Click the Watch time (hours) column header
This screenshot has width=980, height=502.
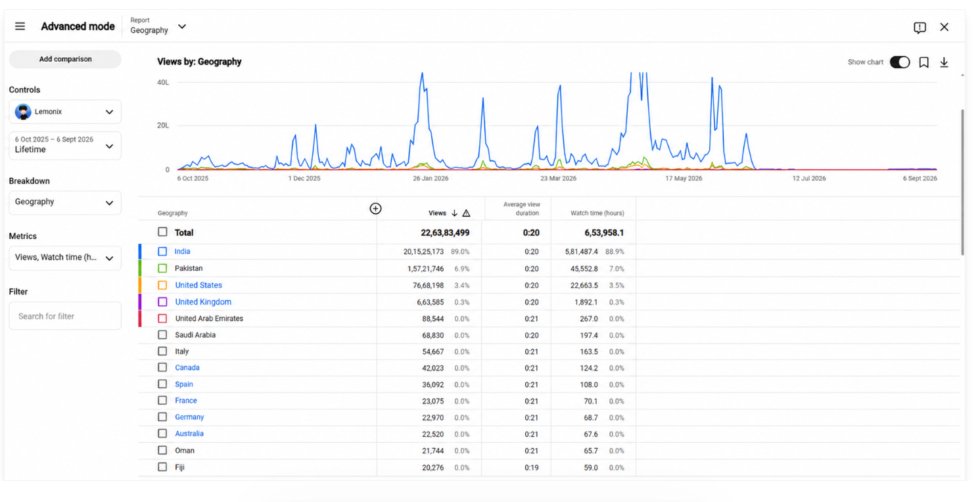tap(597, 213)
